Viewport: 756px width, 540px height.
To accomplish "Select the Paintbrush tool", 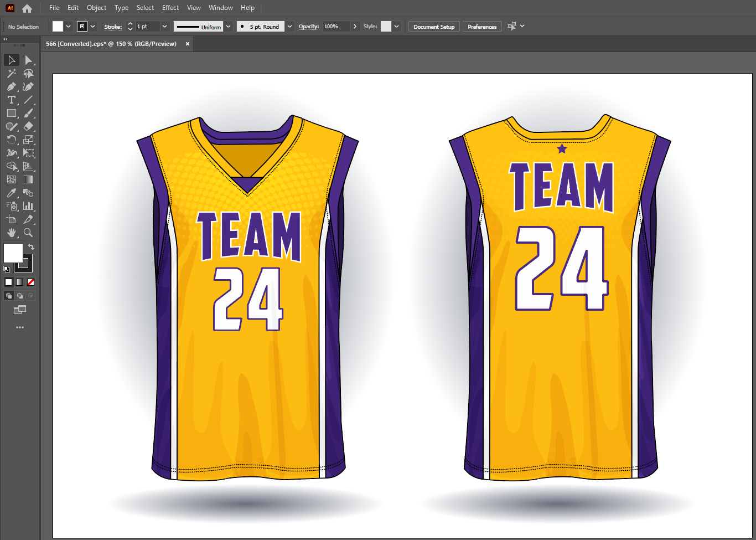I will click(x=29, y=113).
